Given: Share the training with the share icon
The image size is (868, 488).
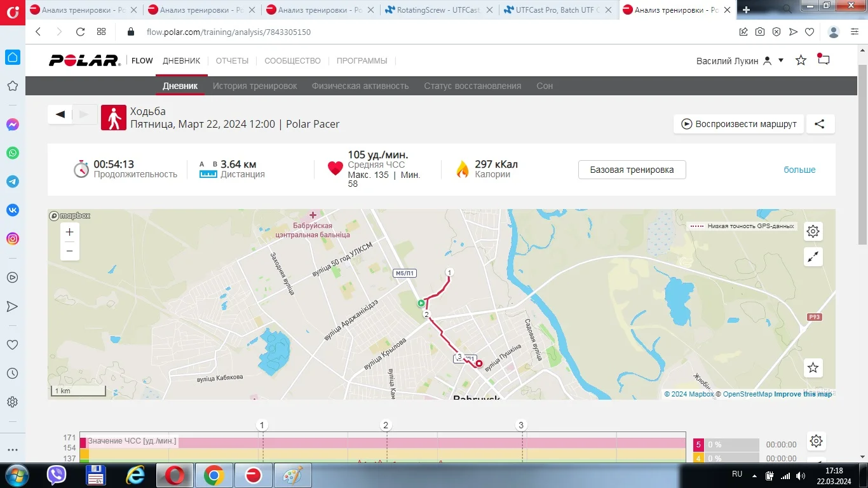Looking at the screenshot, I should pos(820,124).
